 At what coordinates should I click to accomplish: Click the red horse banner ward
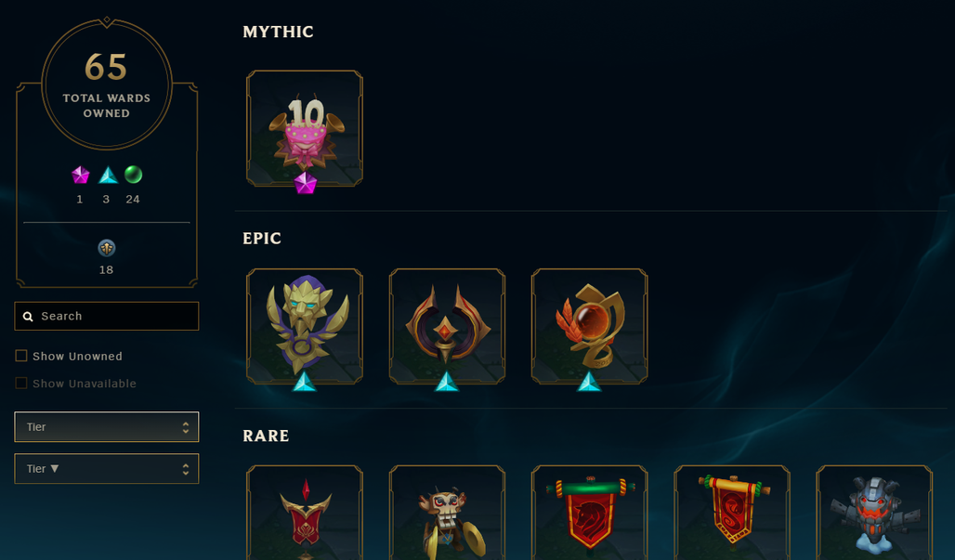click(590, 513)
